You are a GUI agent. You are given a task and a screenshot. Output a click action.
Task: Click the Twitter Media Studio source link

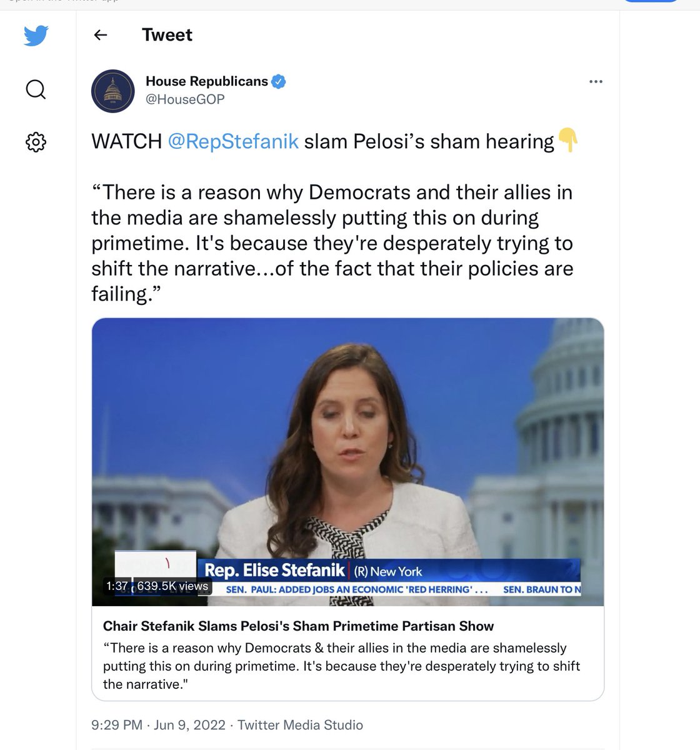click(x=300, y=725)
